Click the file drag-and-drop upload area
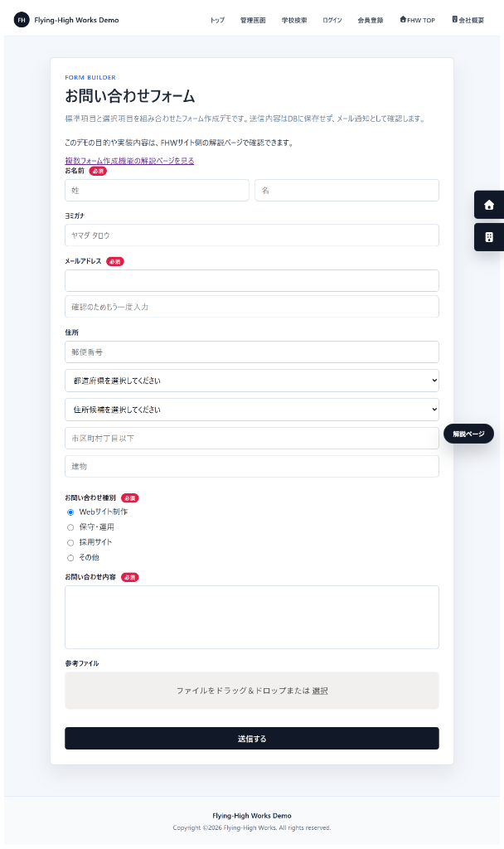504x849 pixels. [252, 691]
